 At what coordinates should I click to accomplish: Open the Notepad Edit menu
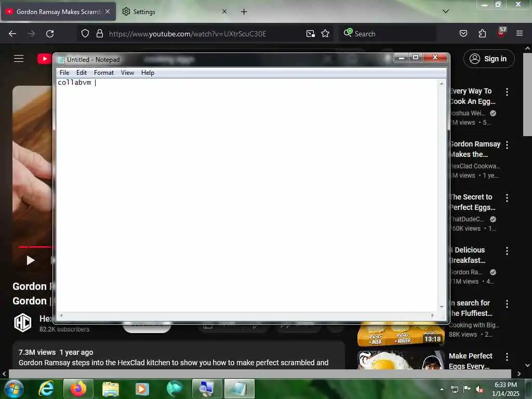point(82,73)
